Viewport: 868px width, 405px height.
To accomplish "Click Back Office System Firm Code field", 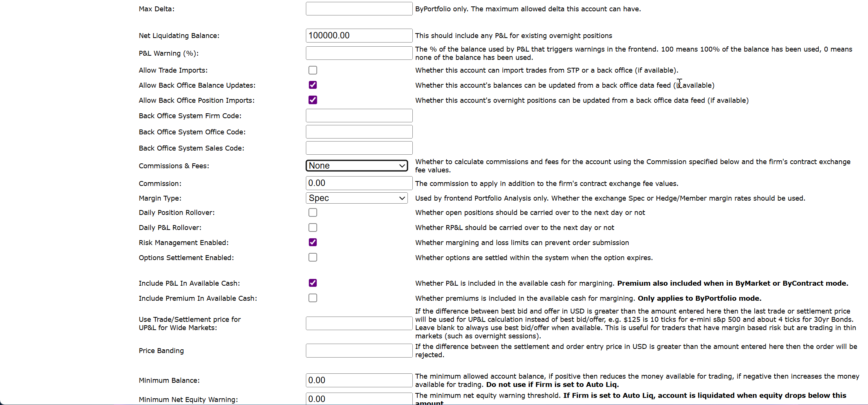I will 359,116.
